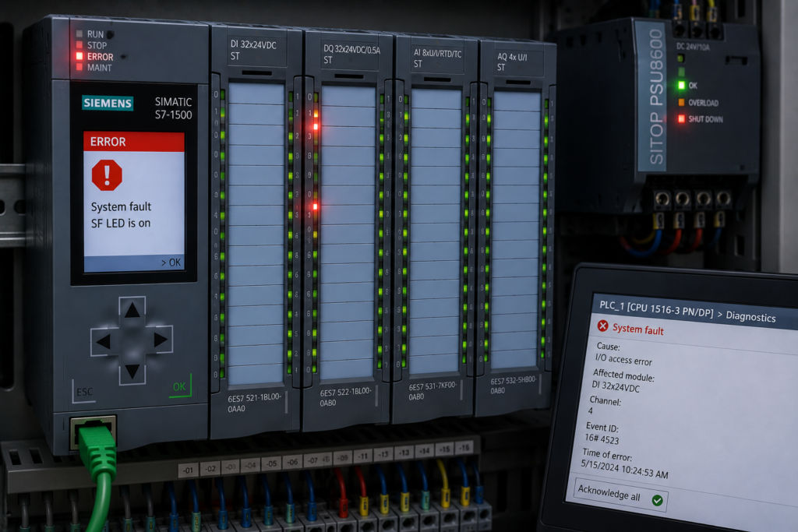Viewport: 798px width, 532px height.
Task: Click the 'DQ 32x24VDC/0.5A ST' module label
Action: click(x=351, y=55)
